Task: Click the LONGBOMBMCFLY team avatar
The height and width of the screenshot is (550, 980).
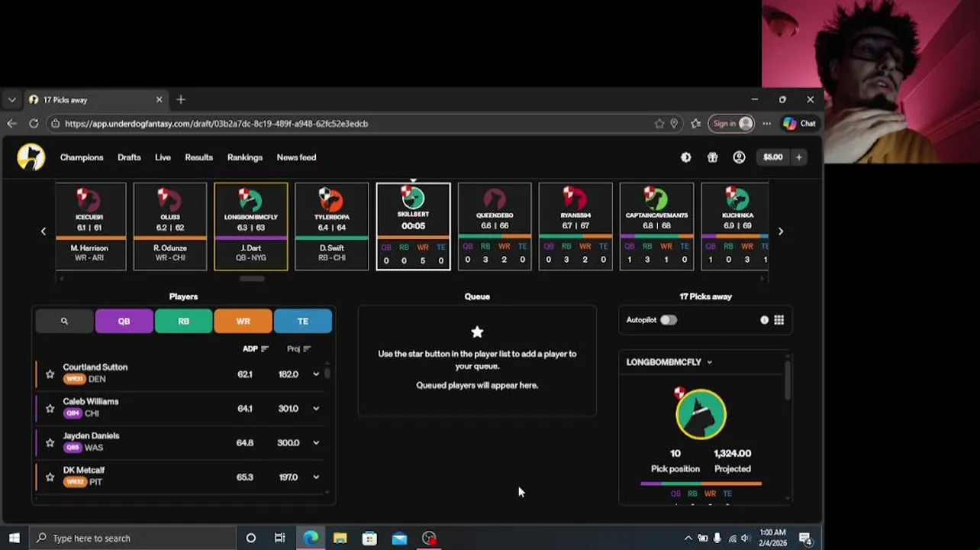Action: coord(701,414)
